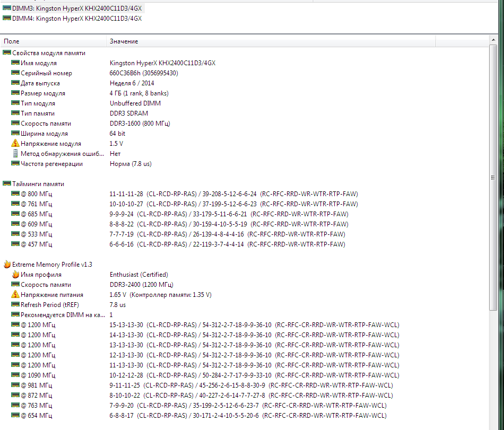Click the 'Имя модуля' row icon
The width and height of the screenshot is (504, 430).
pyautogui.click(x=15, y=63)
